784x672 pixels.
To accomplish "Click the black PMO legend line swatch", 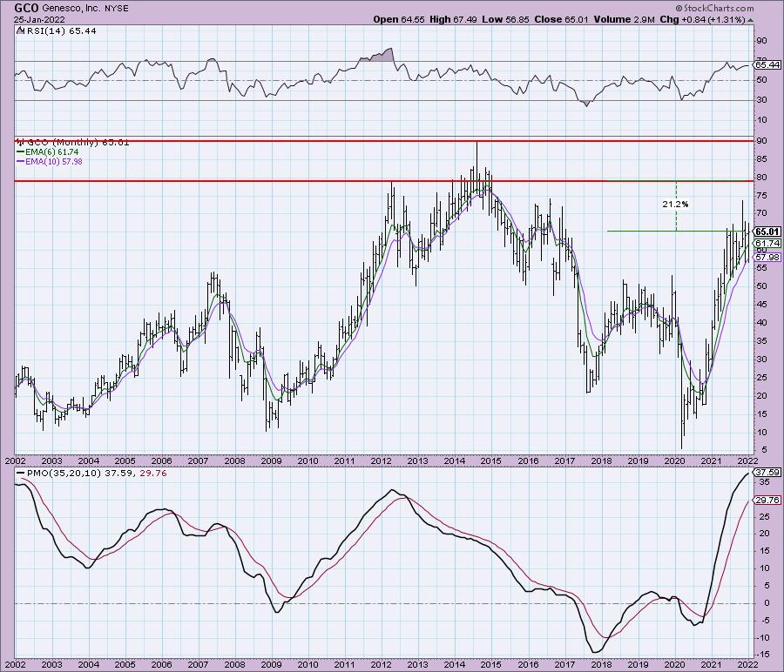I will click(21, 473).
